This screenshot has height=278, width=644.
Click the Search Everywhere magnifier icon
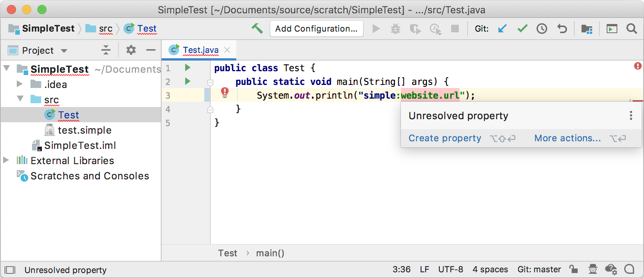[631, 29]
